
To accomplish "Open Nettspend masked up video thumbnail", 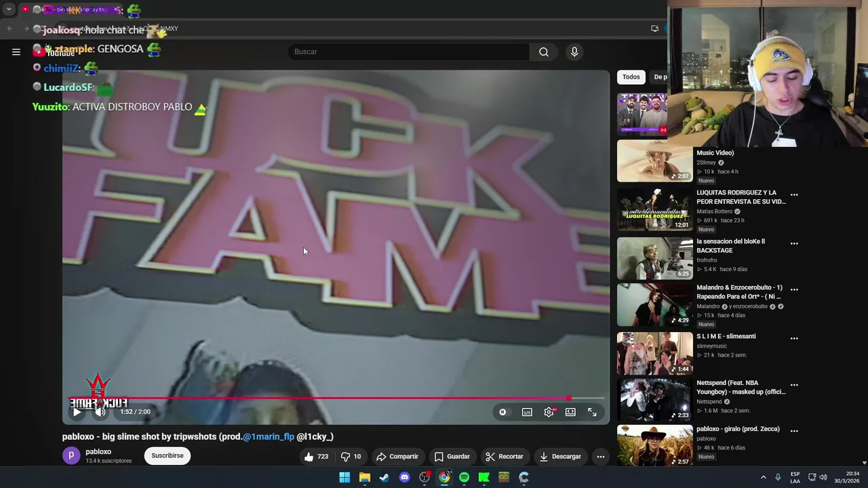I will click(x=654, y=399).
